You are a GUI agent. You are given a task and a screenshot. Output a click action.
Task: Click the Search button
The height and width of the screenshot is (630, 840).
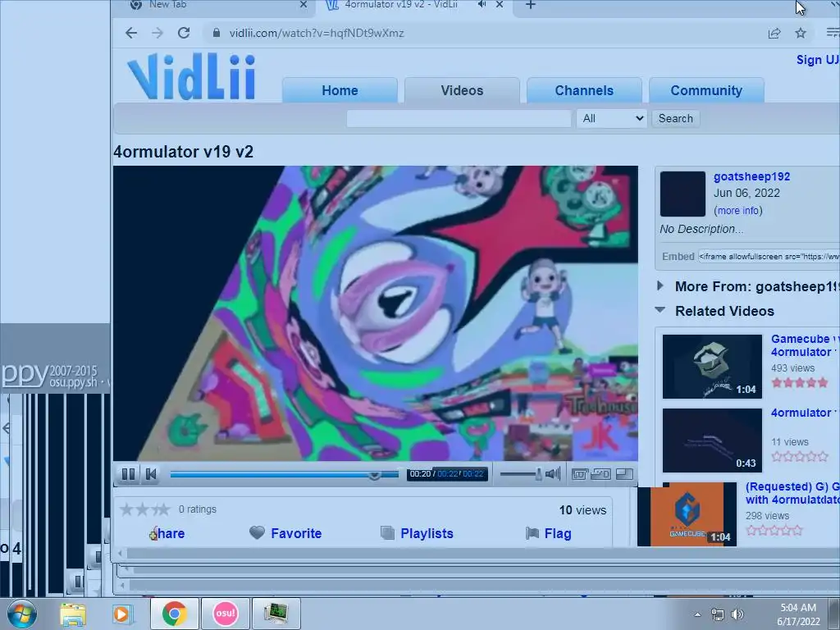tap(676, 118)
